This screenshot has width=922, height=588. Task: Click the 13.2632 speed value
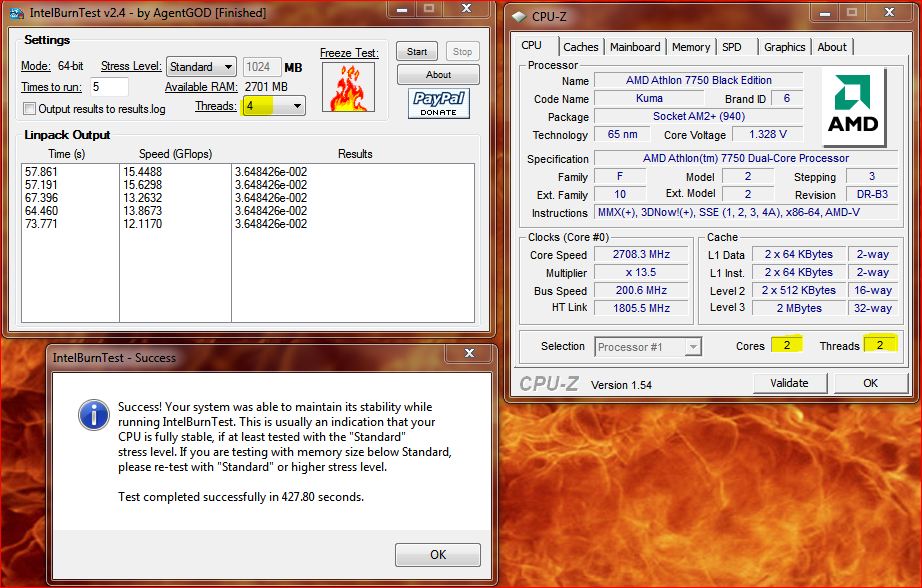pyautogui.click(x=142, y=198)
